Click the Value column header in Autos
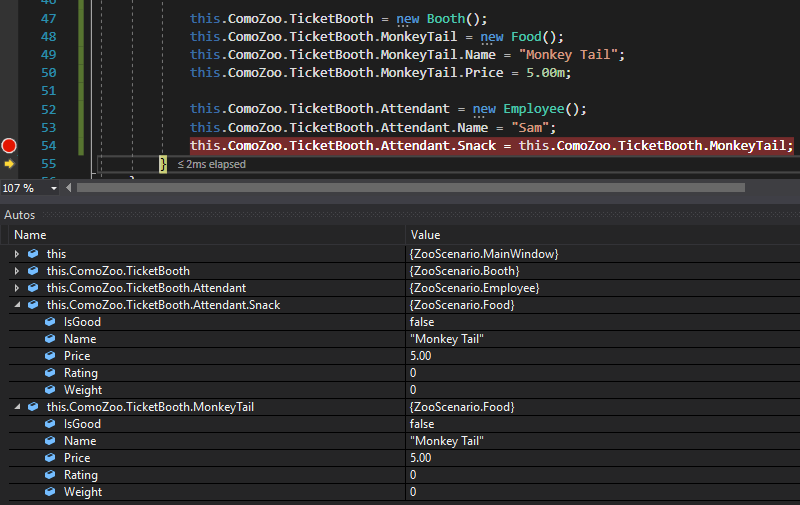This screenshot has height=505, width=800. [x=426, y=235]
